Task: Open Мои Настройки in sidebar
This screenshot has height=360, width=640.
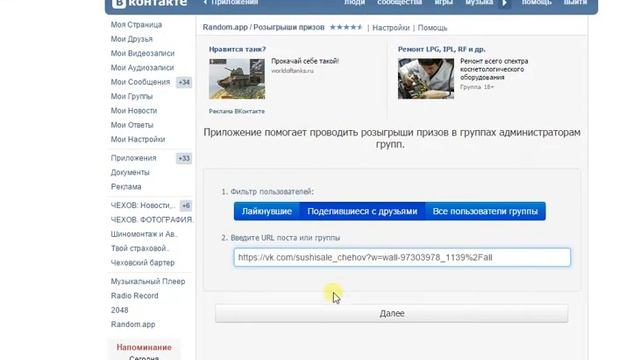Action: (x=138, y=139)
